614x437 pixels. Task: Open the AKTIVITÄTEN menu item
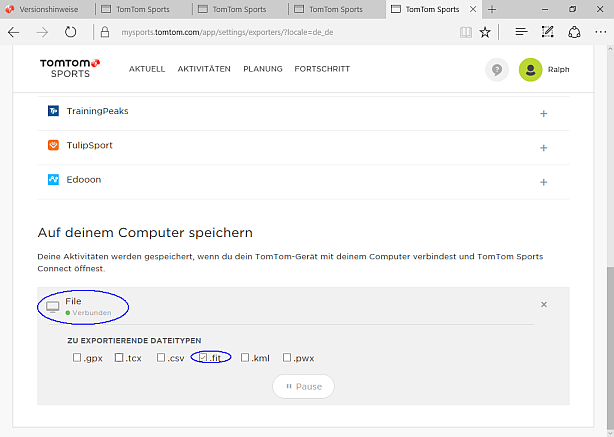(204, 69)
